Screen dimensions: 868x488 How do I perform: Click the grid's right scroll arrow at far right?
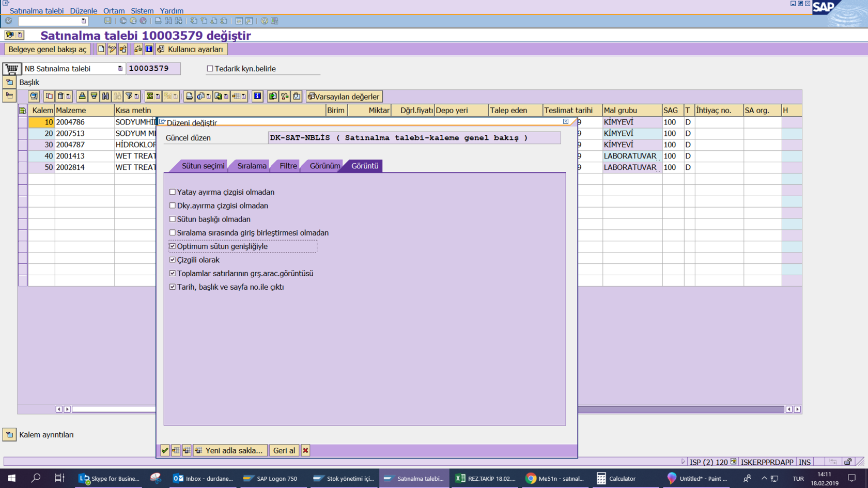(797, 409)
